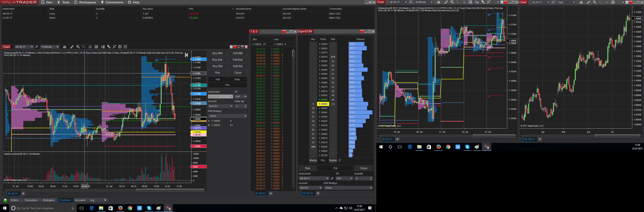This screenshot has width=644, height=212.
Task: Click Sell Bid button
Action: pyautogui.click(x=238, y=66)
